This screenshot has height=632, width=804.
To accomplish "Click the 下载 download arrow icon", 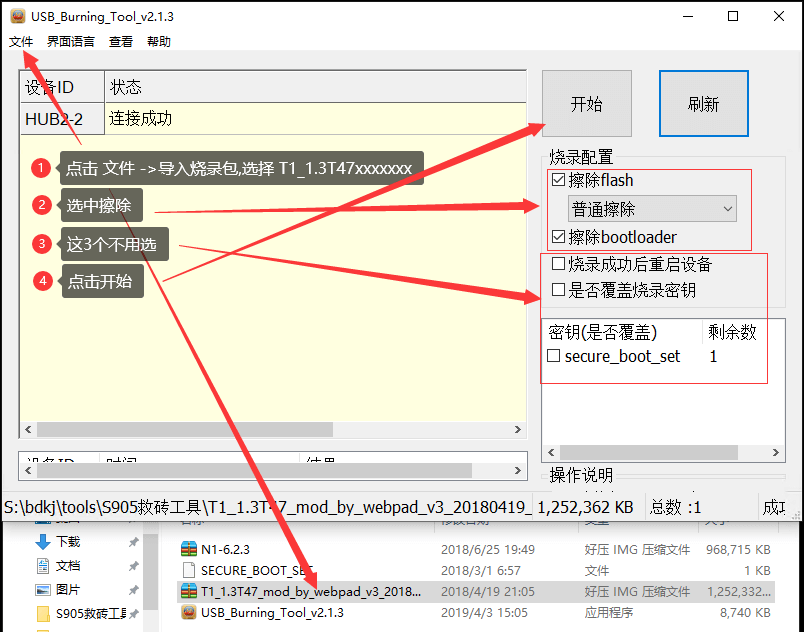I will point(43,542).
